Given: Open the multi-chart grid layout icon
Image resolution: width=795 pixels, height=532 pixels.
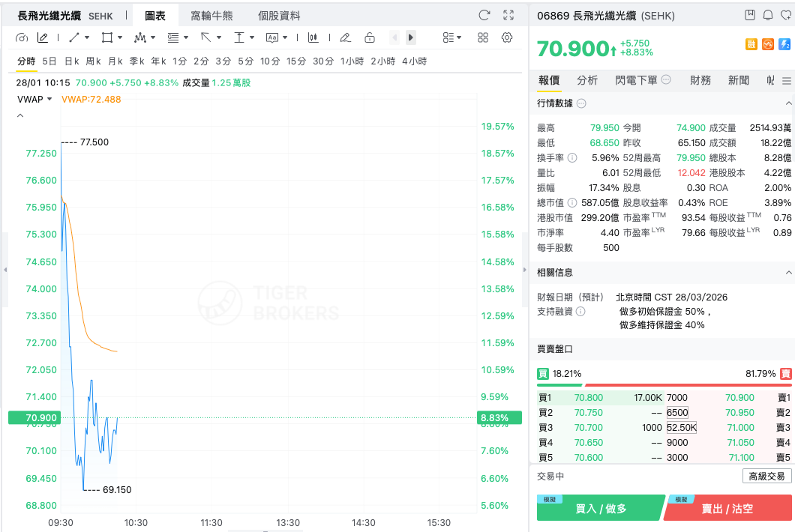Looking at the screenshot, I should (483, 37).
